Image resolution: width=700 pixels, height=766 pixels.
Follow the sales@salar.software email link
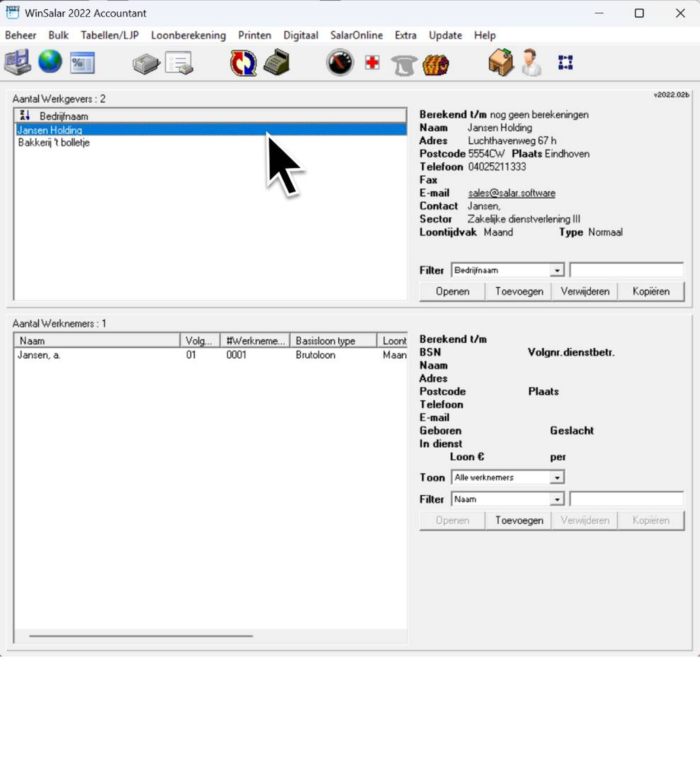coord(512,193)
